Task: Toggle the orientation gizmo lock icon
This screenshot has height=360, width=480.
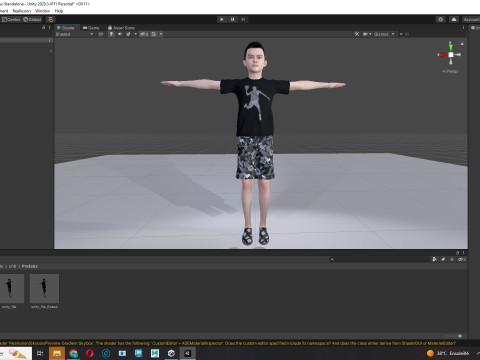Action: click(x=462, y=44)
